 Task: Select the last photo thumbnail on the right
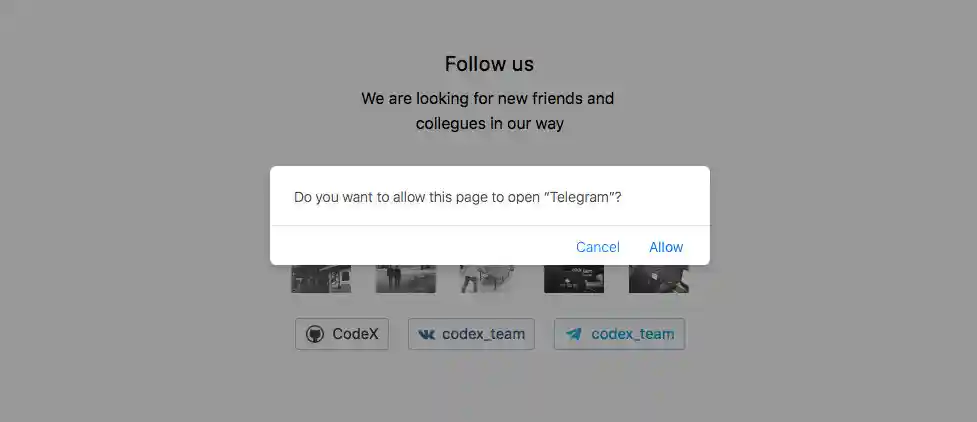(659, 279)
